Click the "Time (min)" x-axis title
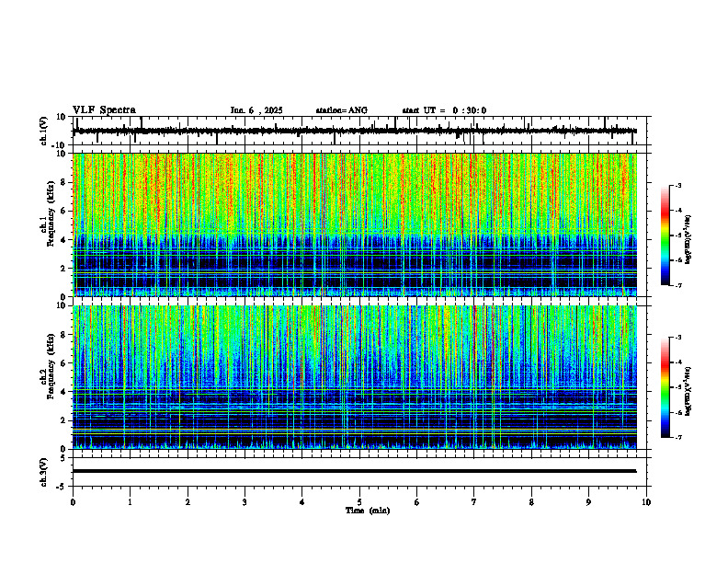This screenshot has height=563, width=728. coord(368,511)
